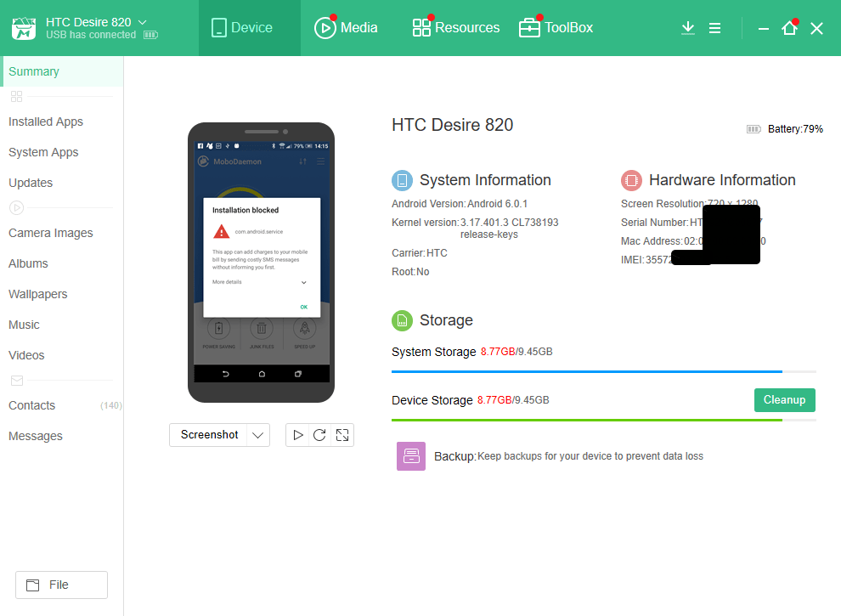This screenshot has height=616, width=841.
Task: Go to the Resources tab
Action: click(x=456, y=27)
